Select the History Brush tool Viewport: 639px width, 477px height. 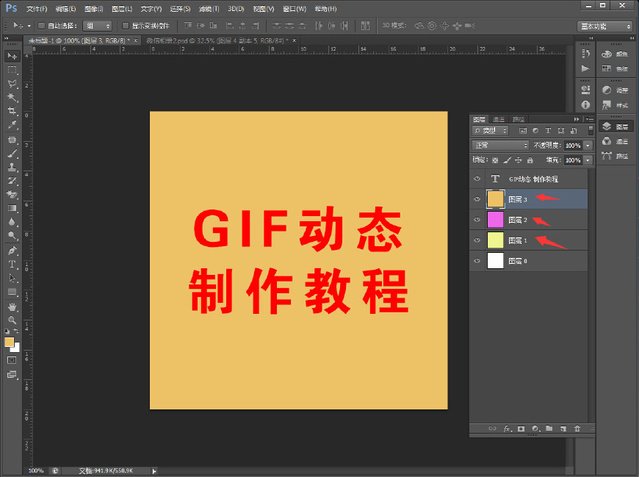point(12,181)
